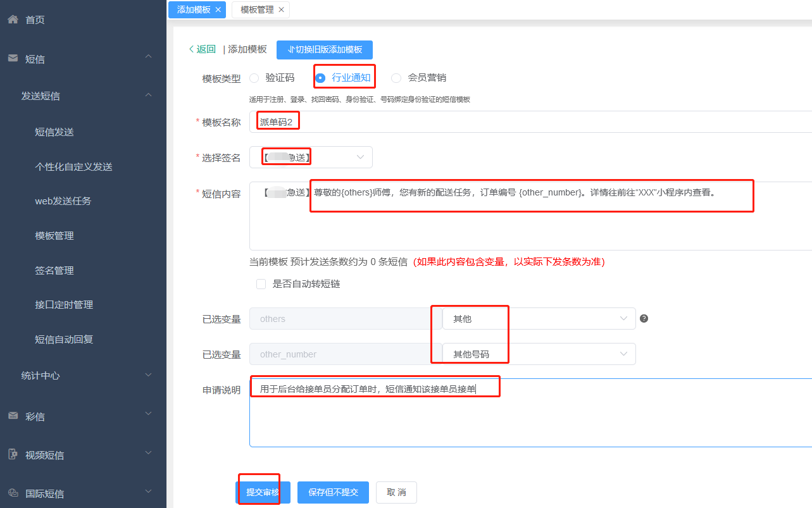Expand the 国际短信 sidebar section
The height and width of the screenshot is (508, 812).
pyautogui.click(x=149, y=492)
